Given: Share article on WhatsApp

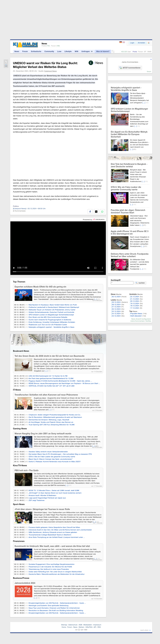Looking at the screenshot, I should click(x=102, y=211).
